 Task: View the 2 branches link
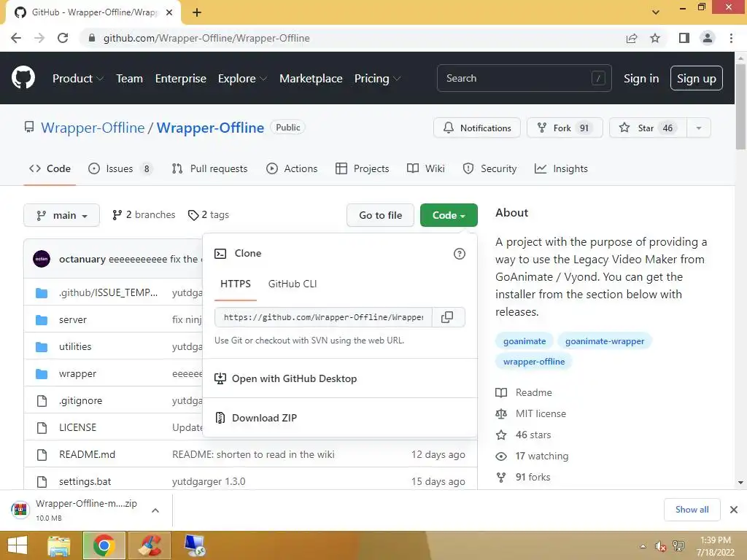144,215
